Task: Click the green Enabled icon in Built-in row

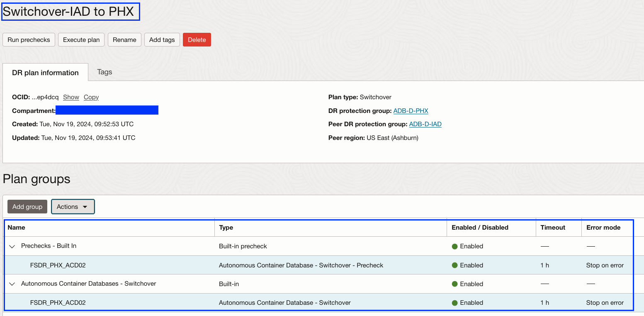Action: tap(454, 284)
